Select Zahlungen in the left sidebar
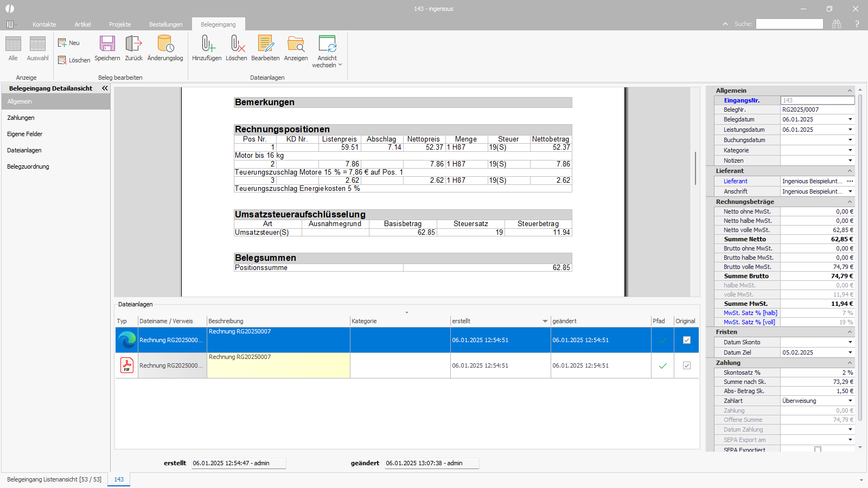The width and height of the screenshot is (868, 488). pos(21,118)
